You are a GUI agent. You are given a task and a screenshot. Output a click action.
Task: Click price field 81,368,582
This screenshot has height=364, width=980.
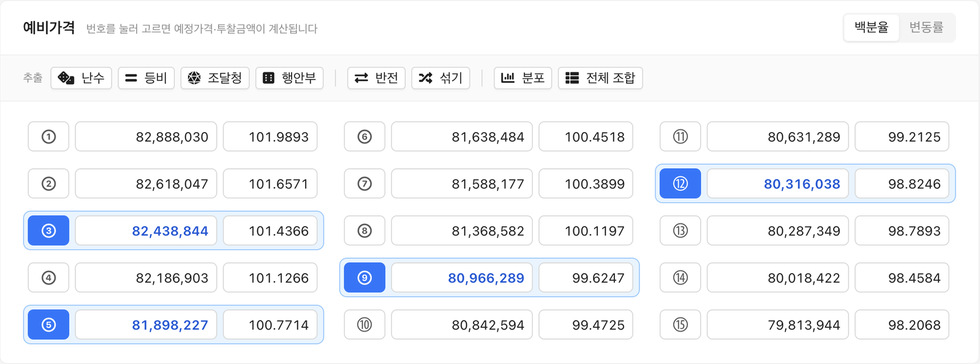tap(462, 231)
